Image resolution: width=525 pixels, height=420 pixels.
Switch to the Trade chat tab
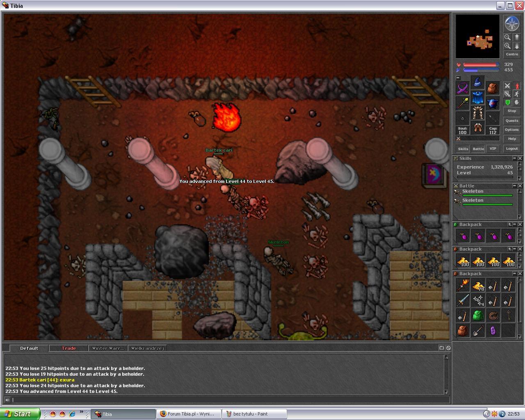68,348
